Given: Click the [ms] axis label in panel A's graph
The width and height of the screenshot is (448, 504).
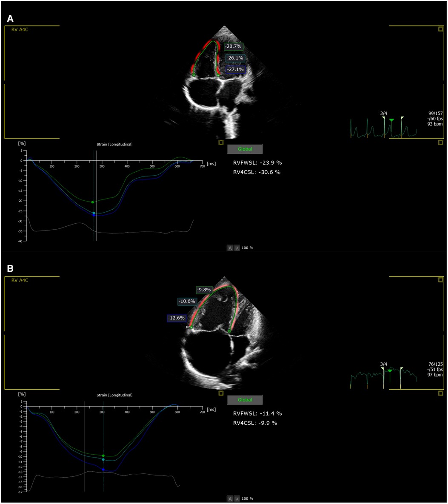Looking at the screenshot, I should click(x=211, y=164).
